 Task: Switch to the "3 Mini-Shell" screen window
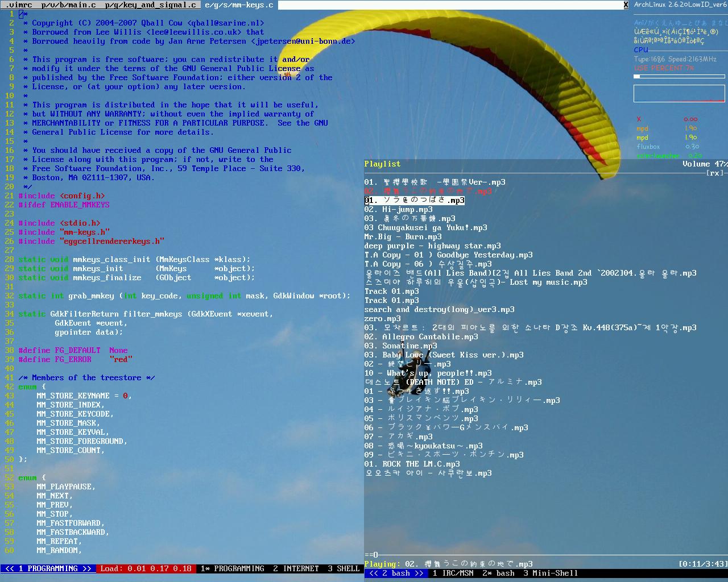[x=551, y=573]
